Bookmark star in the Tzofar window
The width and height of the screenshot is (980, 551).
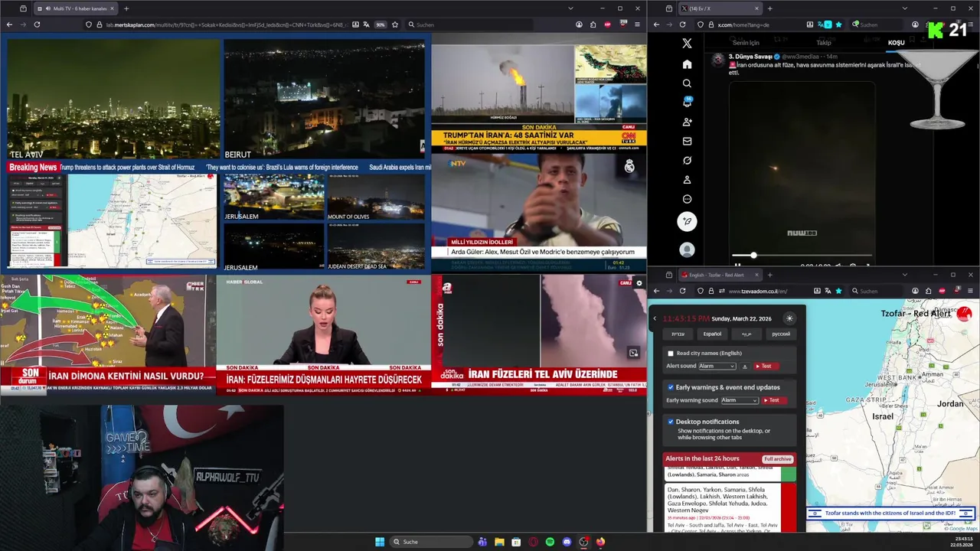[838, 291]
